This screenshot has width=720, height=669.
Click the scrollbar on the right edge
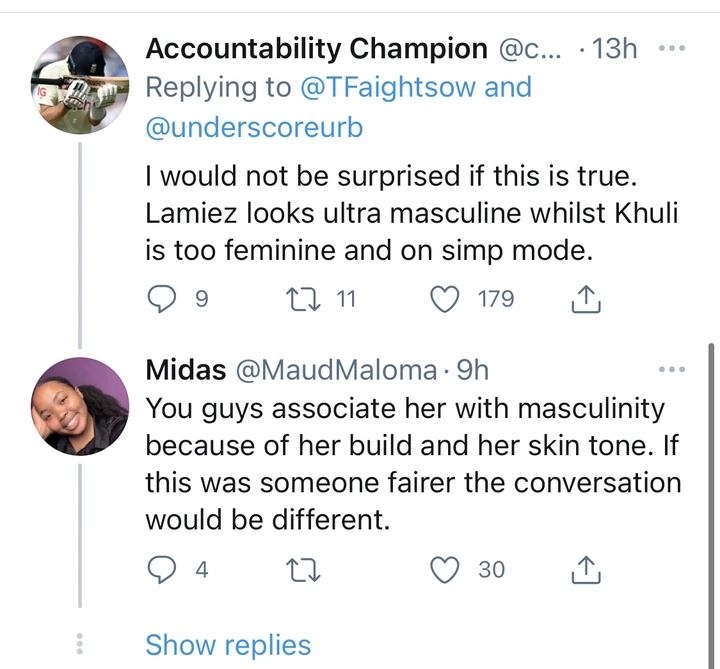[711, 505]
